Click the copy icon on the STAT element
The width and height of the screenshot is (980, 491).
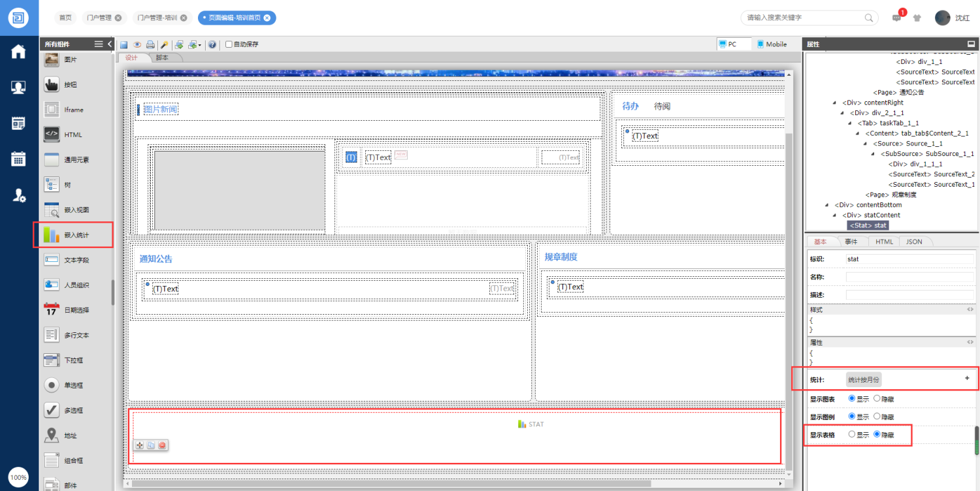coord(151,445)
